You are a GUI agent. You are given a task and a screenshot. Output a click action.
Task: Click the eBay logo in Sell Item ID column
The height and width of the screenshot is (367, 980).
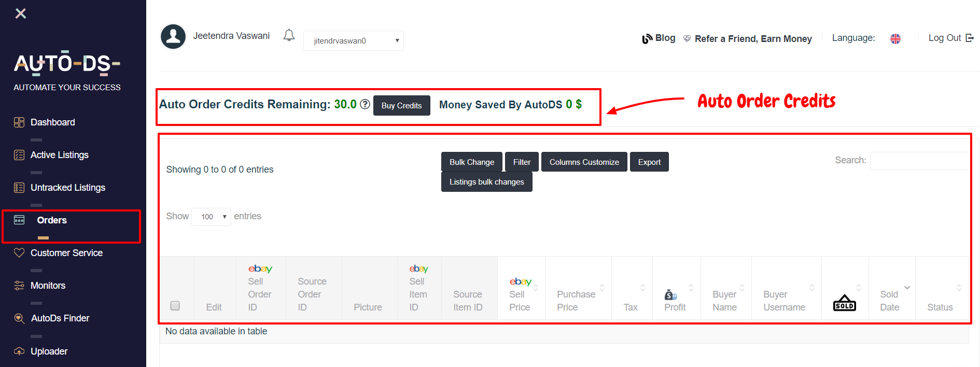coord(418,269)
